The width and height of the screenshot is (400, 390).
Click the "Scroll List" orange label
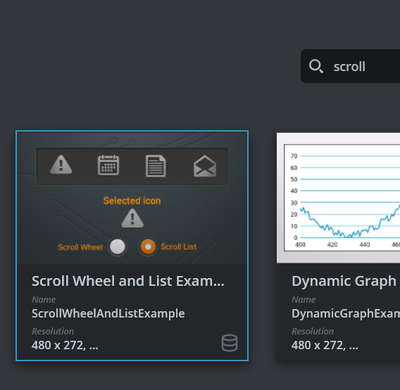click(179, 247)
